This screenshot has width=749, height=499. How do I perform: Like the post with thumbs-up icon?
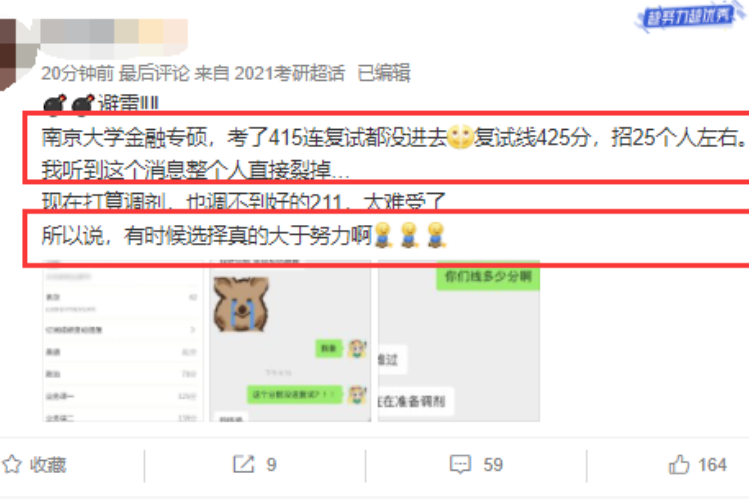[679, 464]
